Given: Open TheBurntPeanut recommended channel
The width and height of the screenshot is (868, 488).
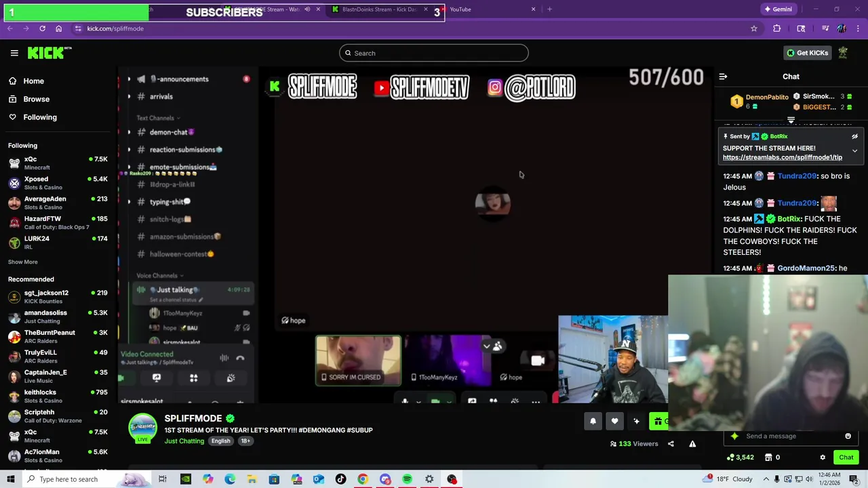Looking at the screenshot, I should tap(58, 336).
